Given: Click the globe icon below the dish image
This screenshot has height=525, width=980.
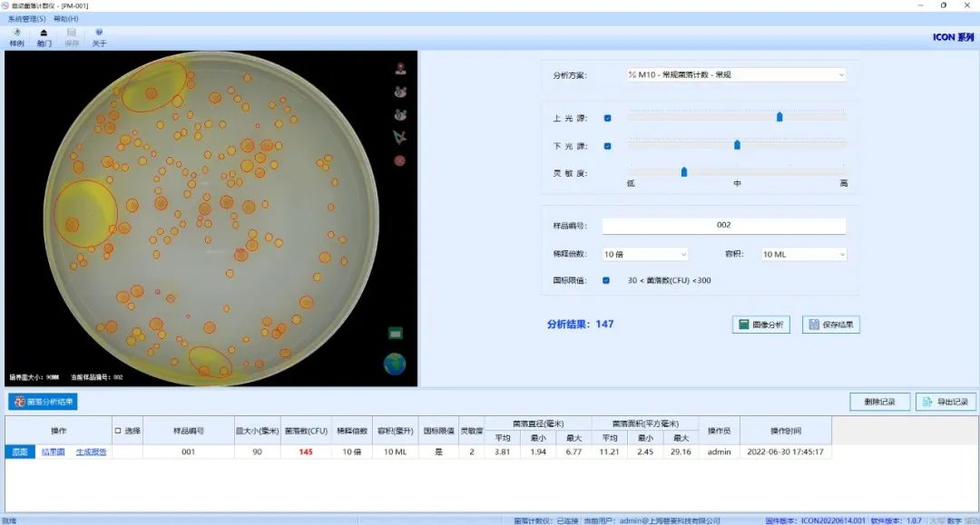Looking at the screenshot, I should click(395, 364).
